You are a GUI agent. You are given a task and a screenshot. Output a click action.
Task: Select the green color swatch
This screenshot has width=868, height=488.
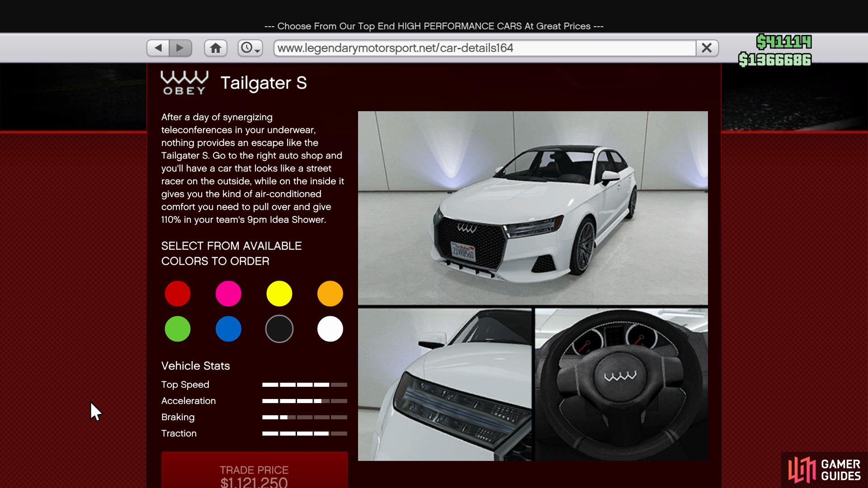coord(178,329)
